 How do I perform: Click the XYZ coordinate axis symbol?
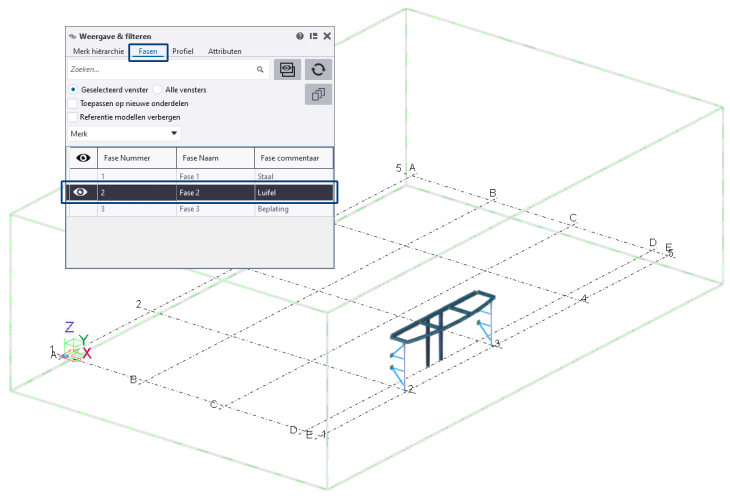[75, 346]
